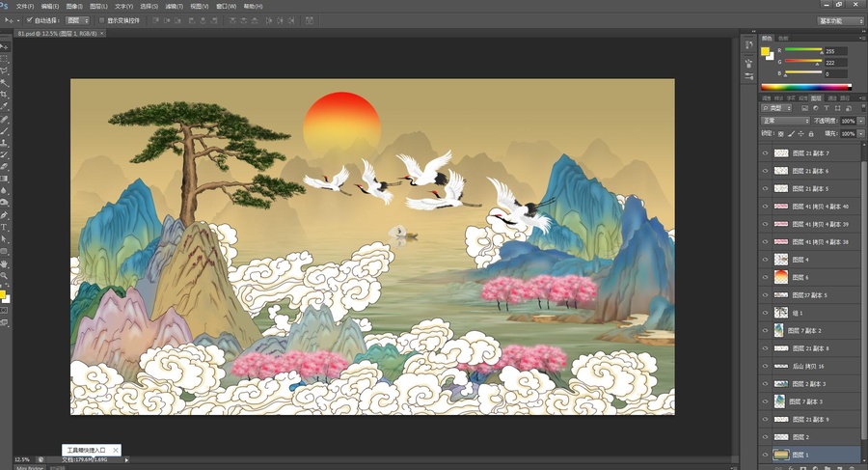This screenshot has height=470, width=868.
Task: Enable the 显示变换控件 checkbox
Action: pos(102,20)
